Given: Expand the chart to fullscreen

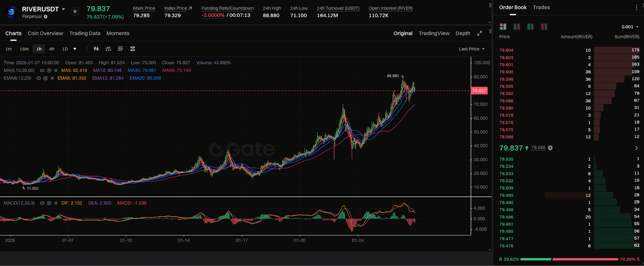Looking at the screenshot, I should (479, 33).
